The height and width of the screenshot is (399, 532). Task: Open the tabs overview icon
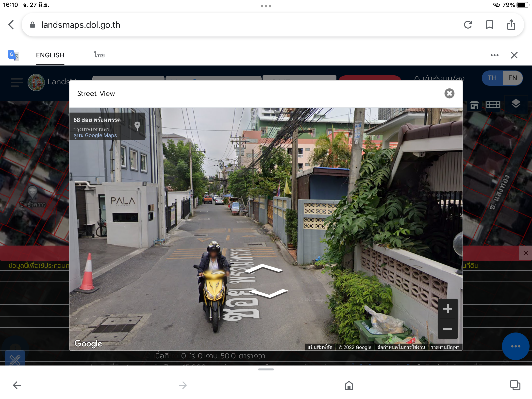coord(515,385)
